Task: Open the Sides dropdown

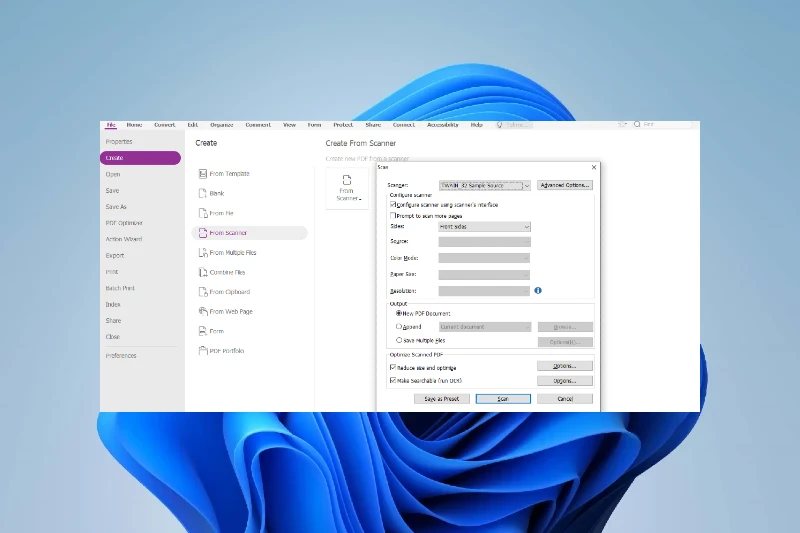Action: [484, 226]
